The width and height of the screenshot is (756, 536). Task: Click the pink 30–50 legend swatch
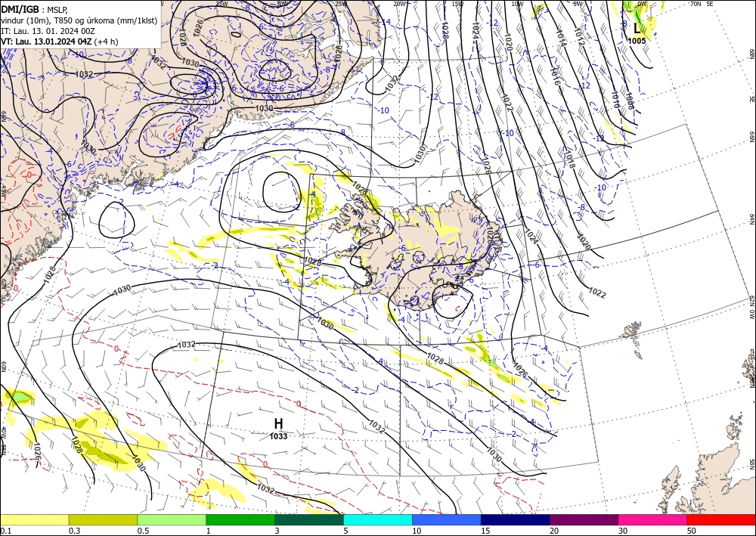point(653,519)
